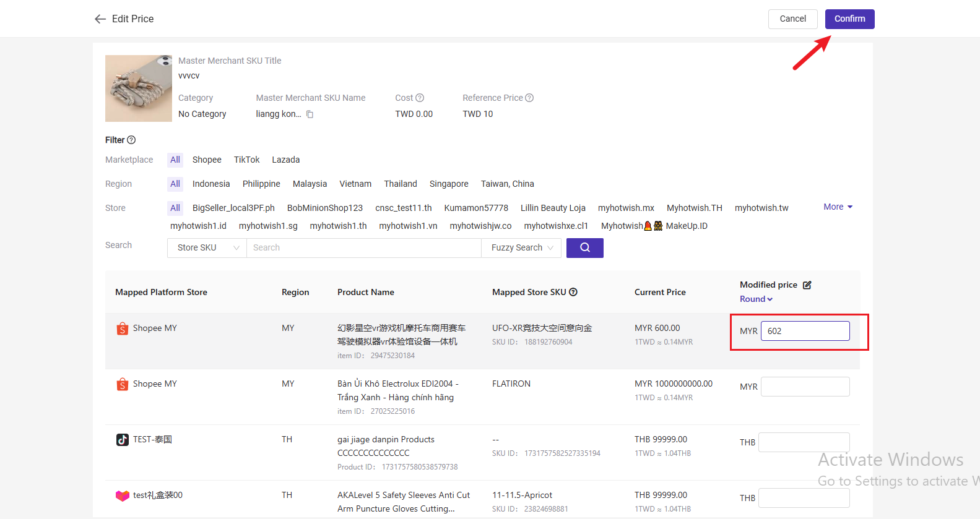
Task: Click the modified price field containing 602
Action: pyautogui.click(x=805, y=331)
